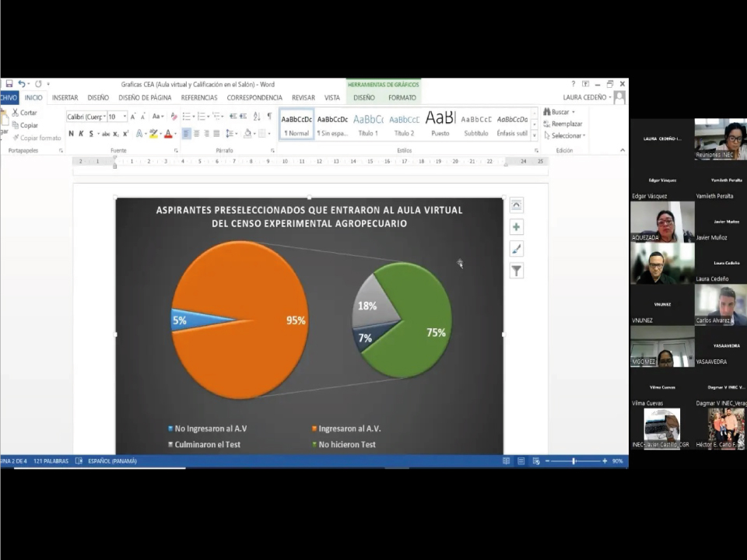
Task: Toggle italic (K) formatting
Action: coord(82,134)
